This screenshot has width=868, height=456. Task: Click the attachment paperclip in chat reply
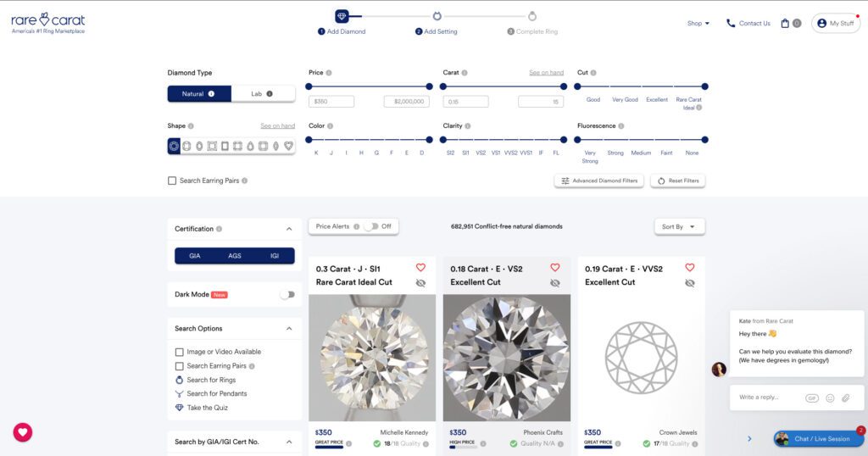click(845, 398)
